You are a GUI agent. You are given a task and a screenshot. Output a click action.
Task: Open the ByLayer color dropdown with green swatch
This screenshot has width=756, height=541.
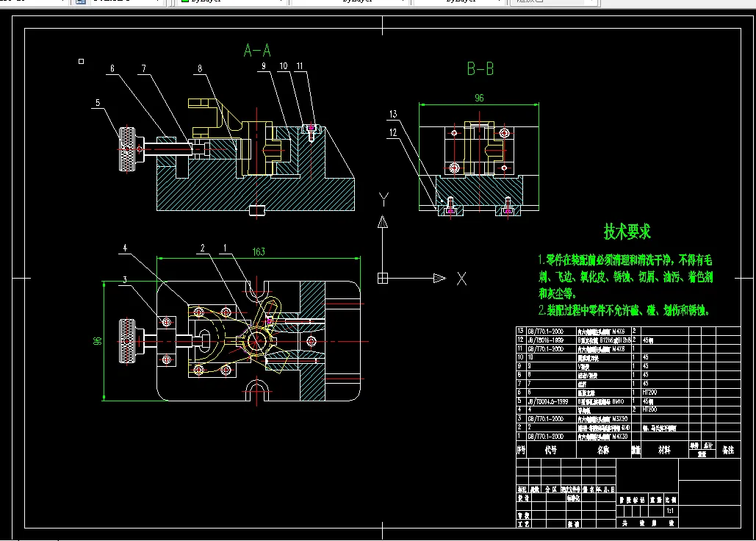231,1
